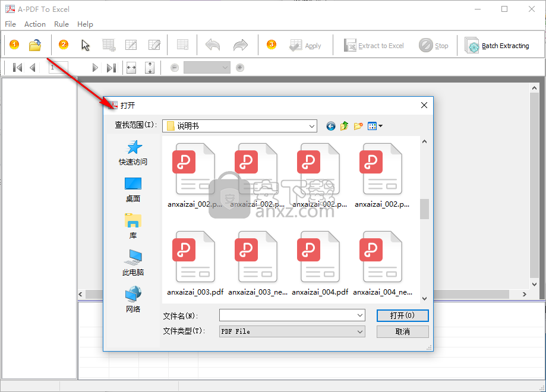Expand the 文件名 dropdown arrow
The height and width of the screenshot is (392, 546).
click(x=360, y=315)
